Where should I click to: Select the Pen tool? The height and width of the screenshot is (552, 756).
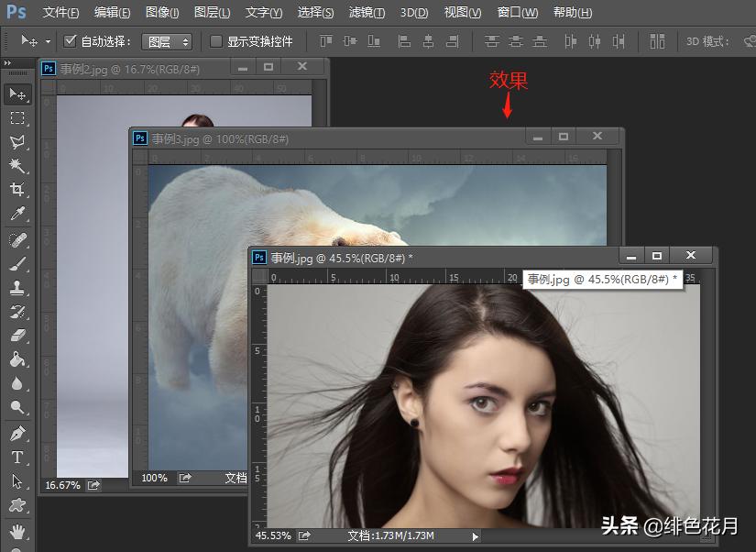[x=17, y=433]
